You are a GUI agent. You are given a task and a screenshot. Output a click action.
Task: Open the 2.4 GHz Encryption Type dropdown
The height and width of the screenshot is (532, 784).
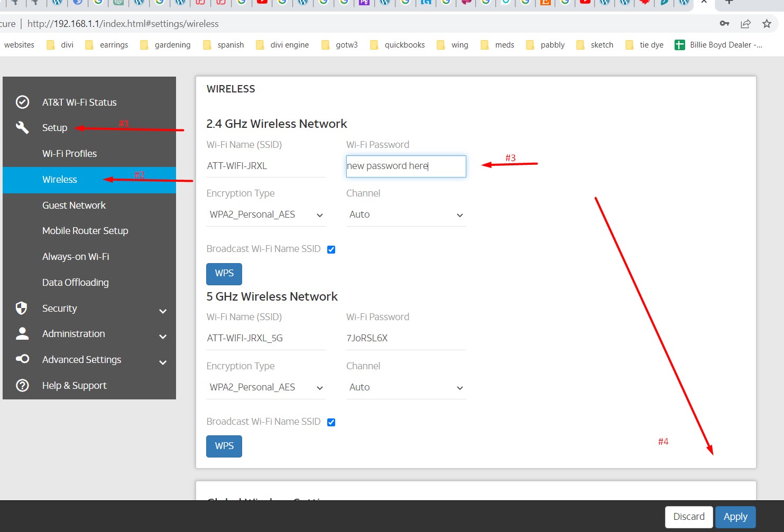tap(266, 214)
